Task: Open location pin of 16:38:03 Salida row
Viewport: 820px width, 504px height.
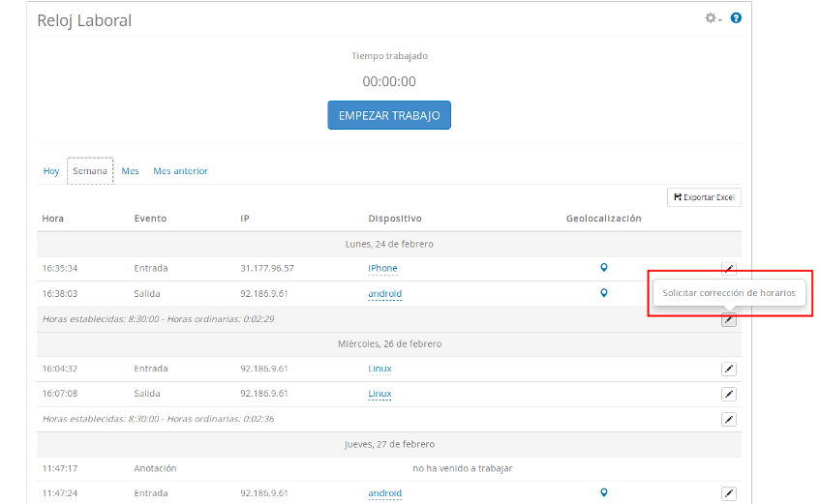Action: pyautogui.click(x=604, y=293)
